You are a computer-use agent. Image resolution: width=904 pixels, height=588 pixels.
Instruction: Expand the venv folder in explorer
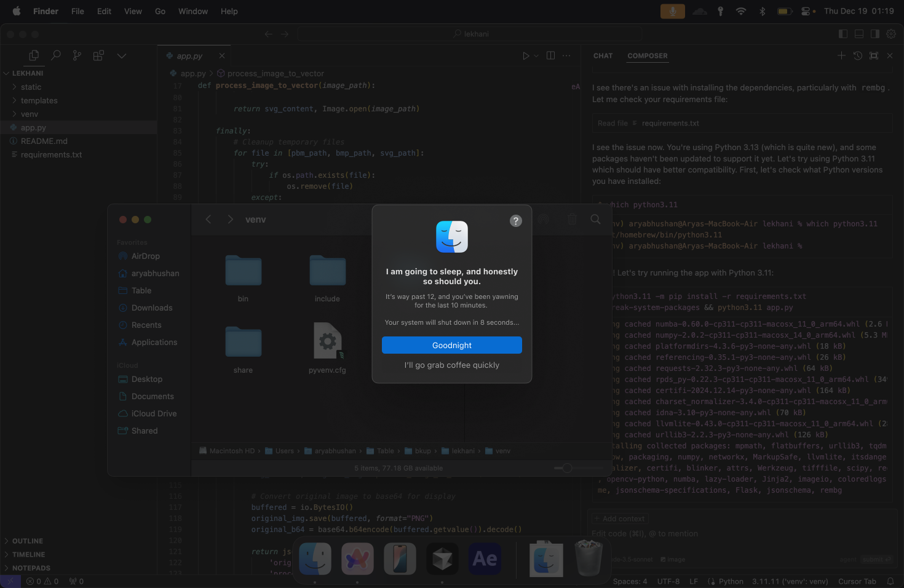[x=79, y=114]
